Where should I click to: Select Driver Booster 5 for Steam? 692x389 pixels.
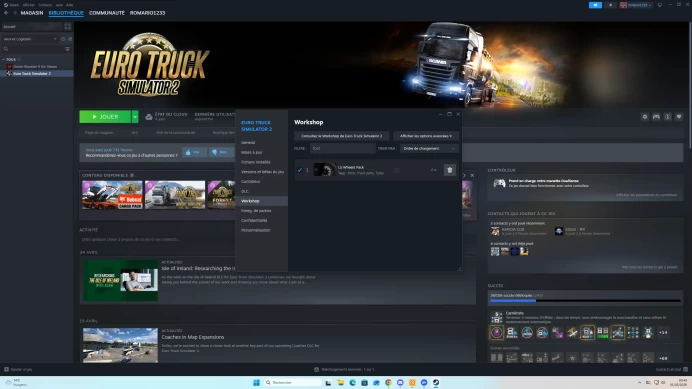(35, 67)
